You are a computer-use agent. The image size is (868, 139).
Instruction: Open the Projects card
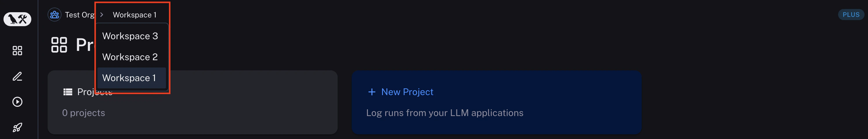[x=192, y=102]
